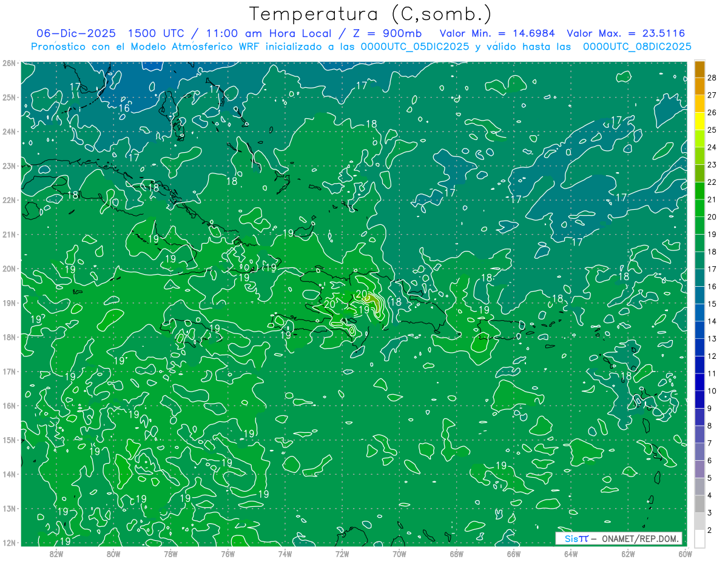Click the '19N' latitude axis label

coord(9,303)
